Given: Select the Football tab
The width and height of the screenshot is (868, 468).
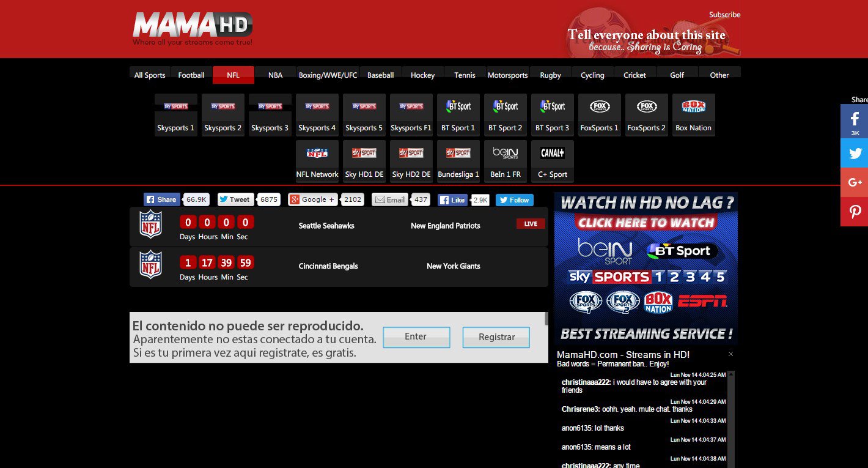Looking at the screenshot, I should click(191, 75).
